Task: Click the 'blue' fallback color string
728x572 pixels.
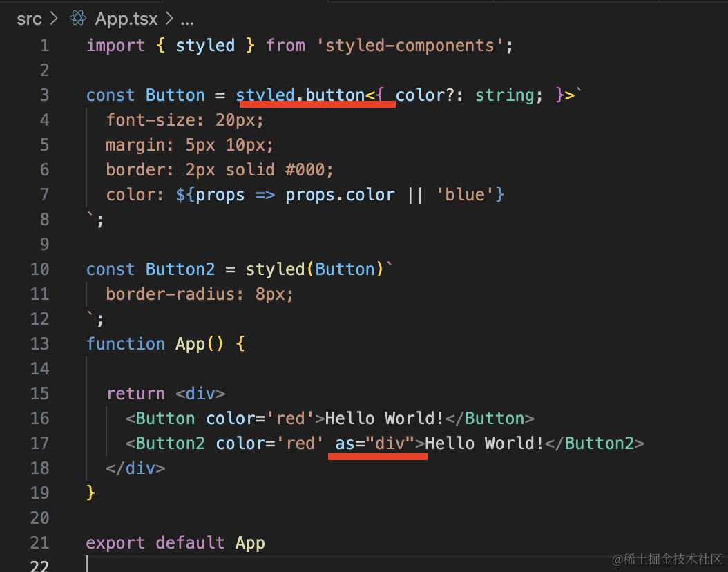Action: [466, 195]
